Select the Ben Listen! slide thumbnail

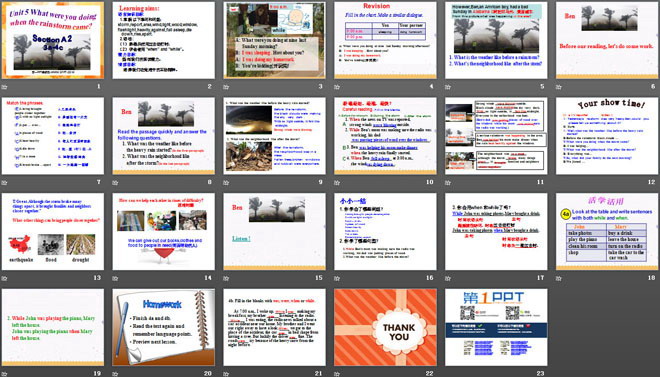[274, 231]
